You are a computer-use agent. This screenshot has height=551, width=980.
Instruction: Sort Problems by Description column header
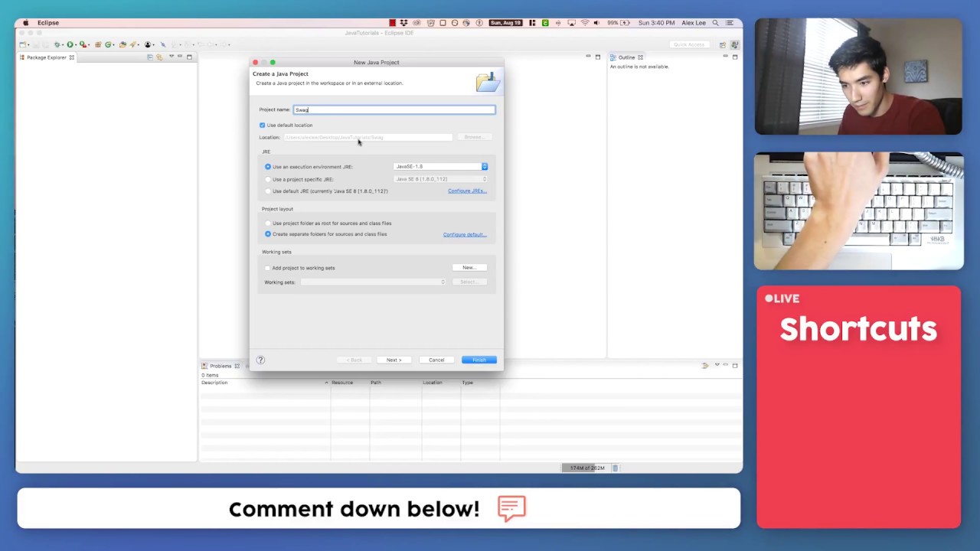pos(264,383)
